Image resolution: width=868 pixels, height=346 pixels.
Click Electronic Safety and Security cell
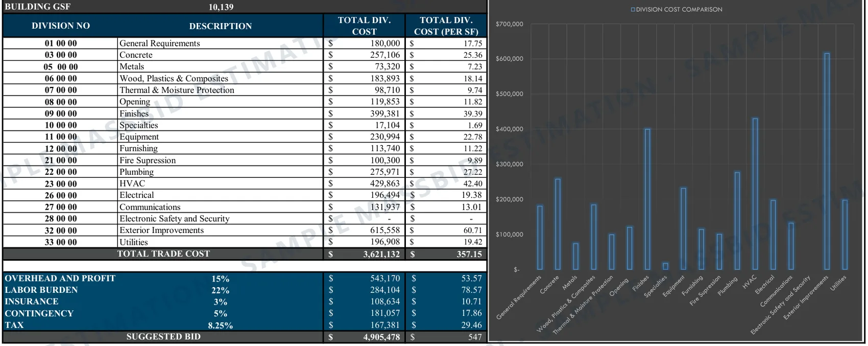[x=220, y=219]
